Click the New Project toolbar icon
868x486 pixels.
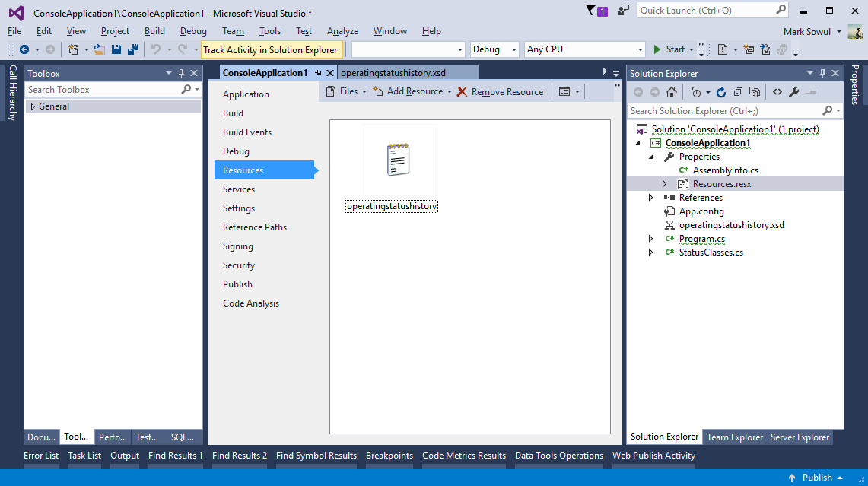click(x=73, y=50)
